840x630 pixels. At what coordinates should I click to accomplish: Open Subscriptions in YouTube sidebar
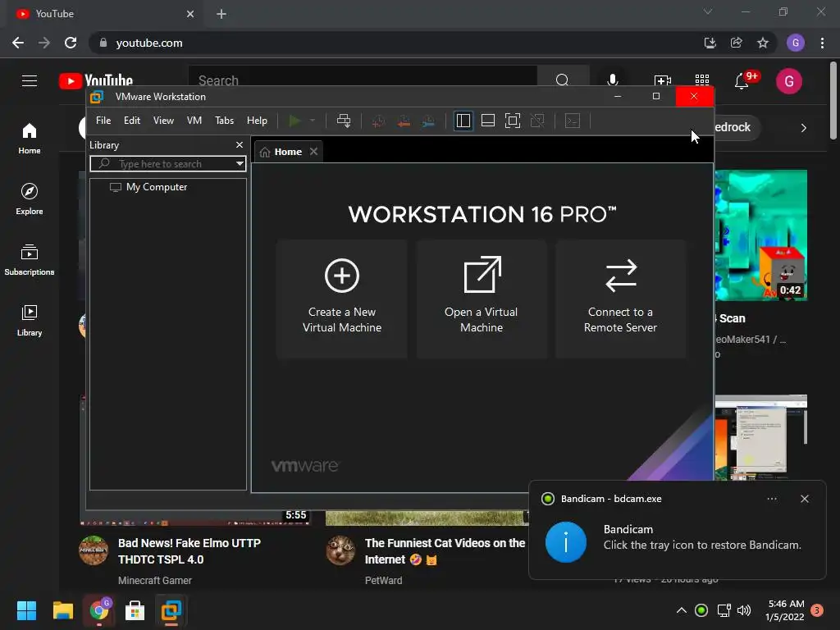[x=30, y=260]
